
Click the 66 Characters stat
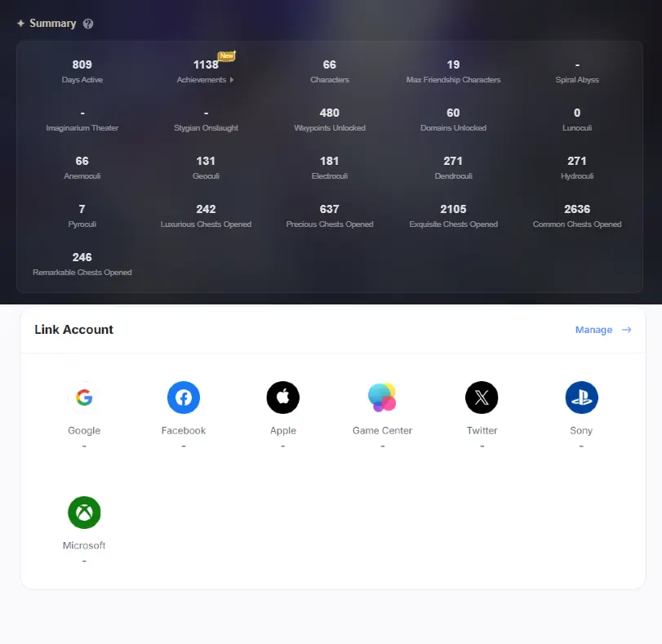click(x=329, y=71)
